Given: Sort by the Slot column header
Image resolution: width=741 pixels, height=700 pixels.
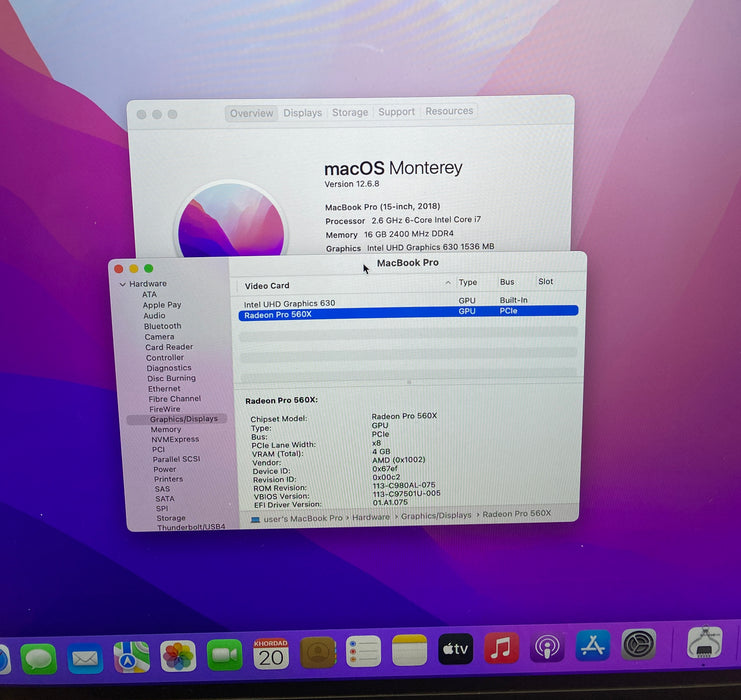Looking at the screenshot, I should pos(545,281).
